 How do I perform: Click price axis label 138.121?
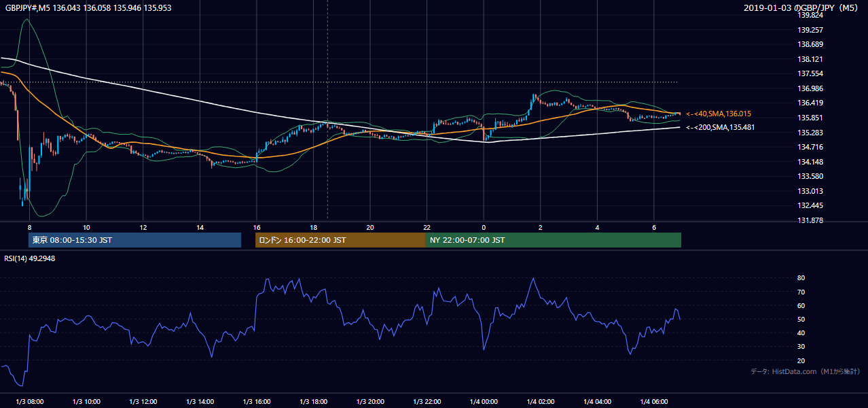click(x=810, y=59)
